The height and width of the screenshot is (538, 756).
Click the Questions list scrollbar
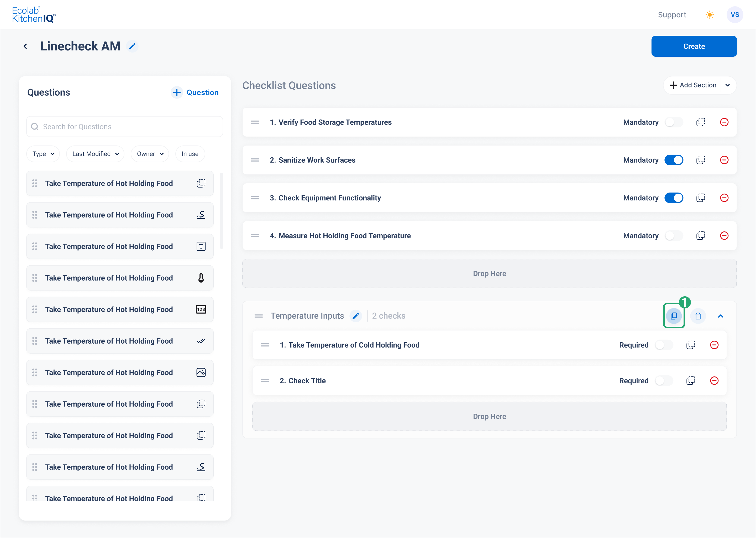222,211
